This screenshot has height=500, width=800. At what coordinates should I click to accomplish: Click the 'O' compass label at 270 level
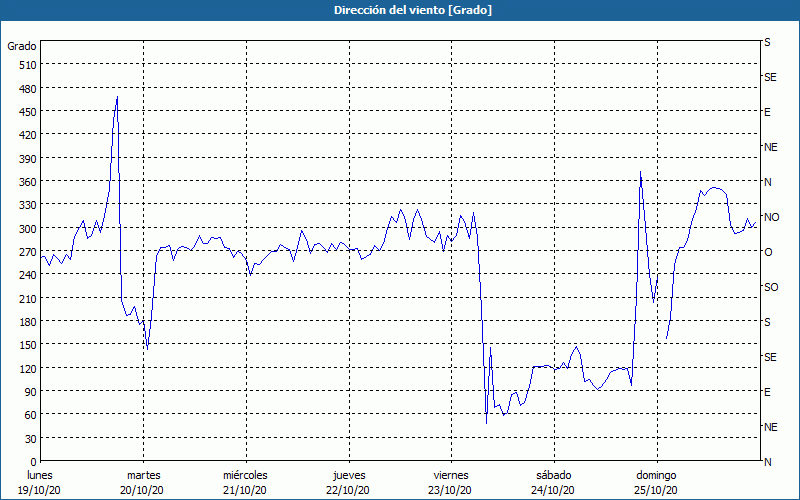pyautogui.click(x=768, y=252)
